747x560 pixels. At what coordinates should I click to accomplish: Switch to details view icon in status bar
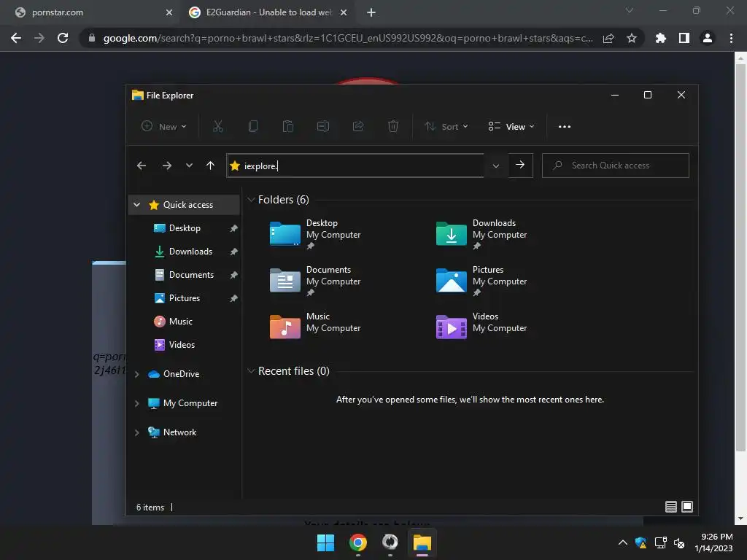[671, 507]
